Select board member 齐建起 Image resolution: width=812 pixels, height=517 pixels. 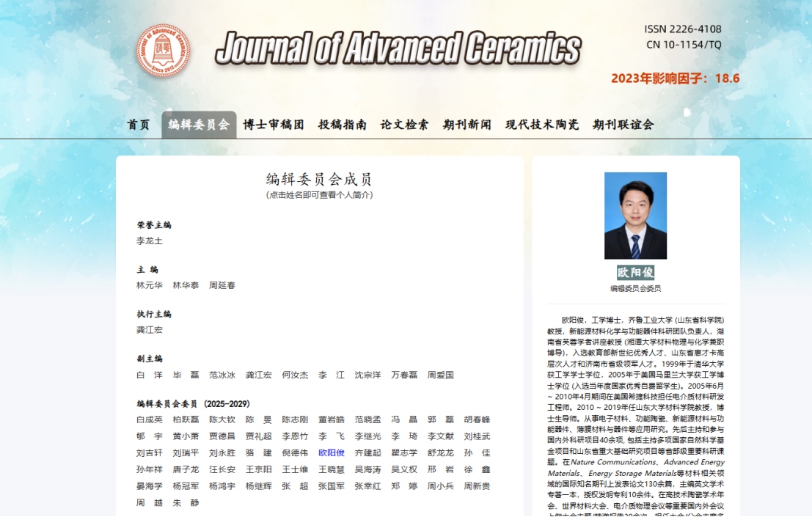[x=367, y=452]
